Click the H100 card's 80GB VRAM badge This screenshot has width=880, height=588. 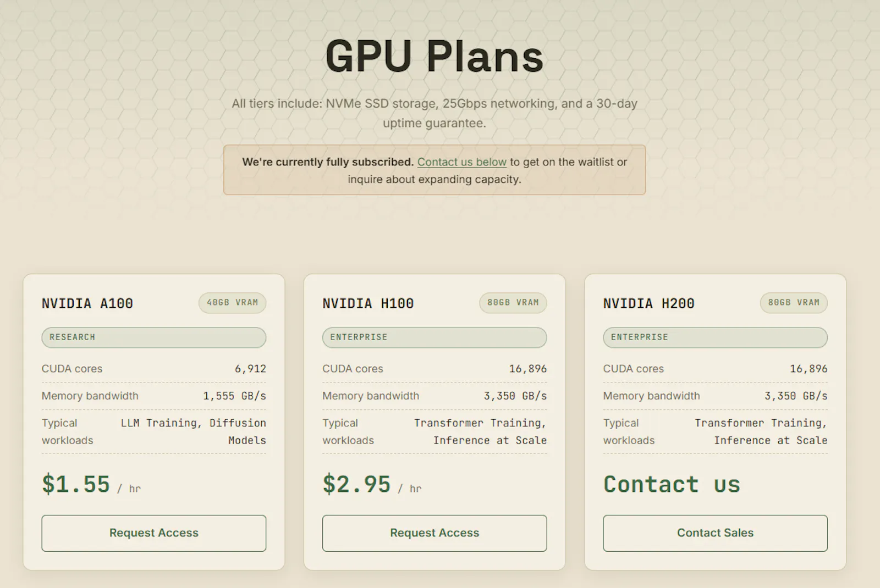click(x=513, y=303)
